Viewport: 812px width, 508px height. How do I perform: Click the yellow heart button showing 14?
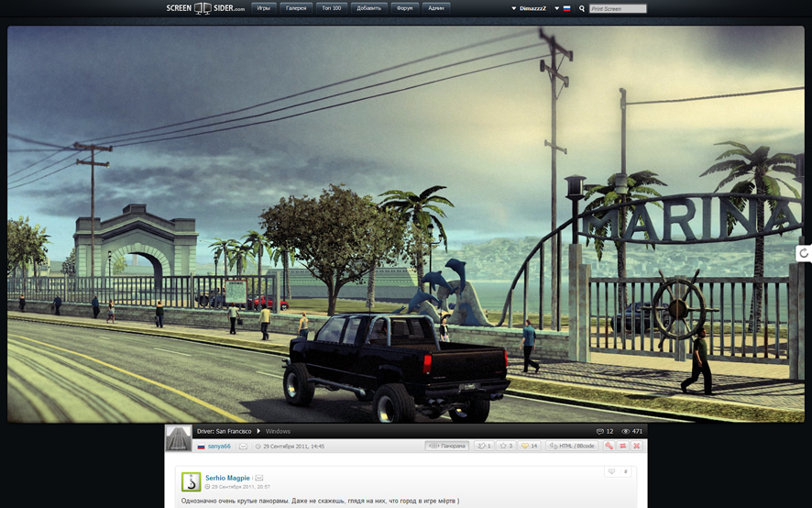(x=529, y=446)
